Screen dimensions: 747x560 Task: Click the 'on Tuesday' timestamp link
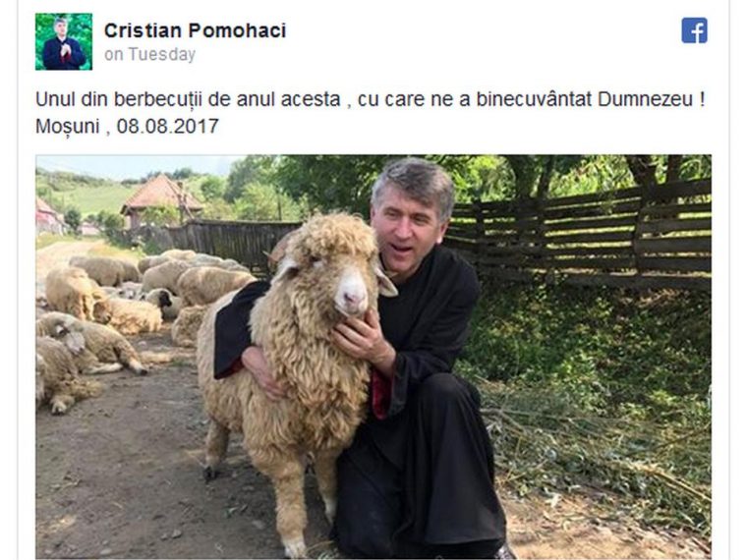pos(150,54)
